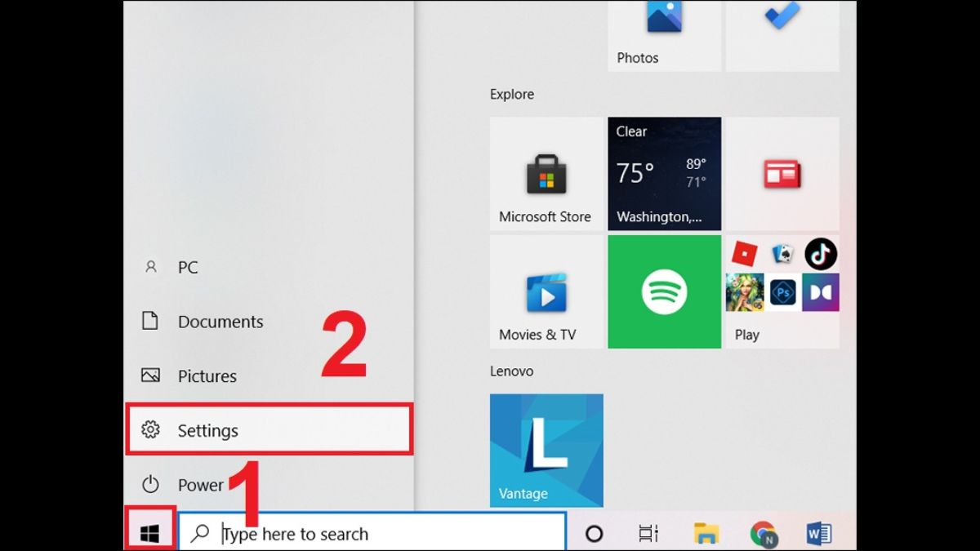980x551 pixels.
Task: Click the Power option
Action: [269, 485]
